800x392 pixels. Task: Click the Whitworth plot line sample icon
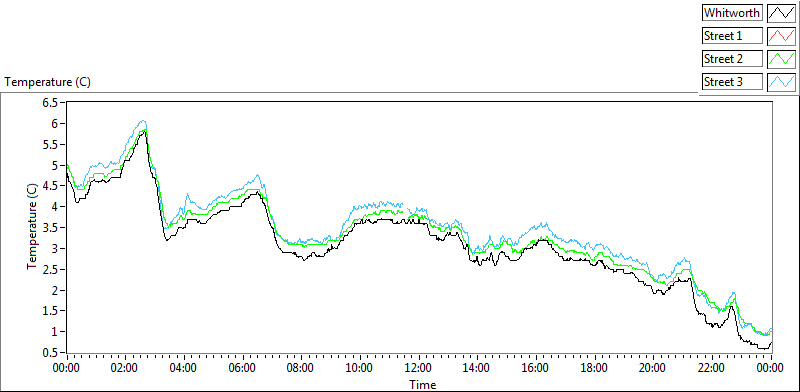click(x=781, y=12)
